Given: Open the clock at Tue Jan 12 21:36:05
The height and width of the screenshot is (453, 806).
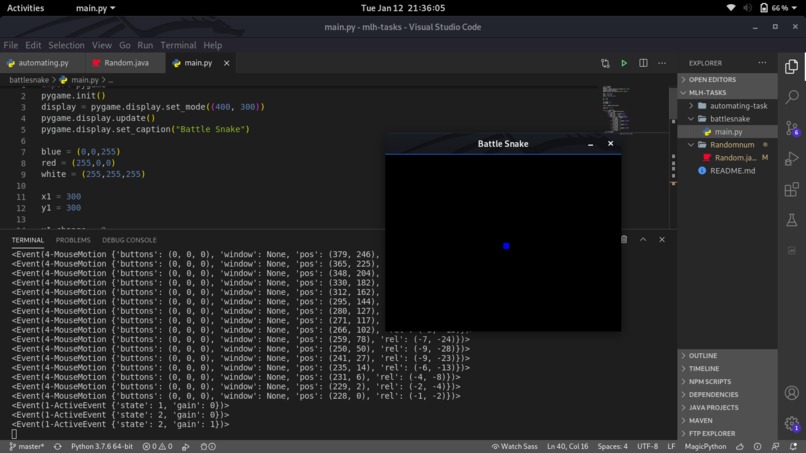Looking at the screenshot, I should point(403,8).
